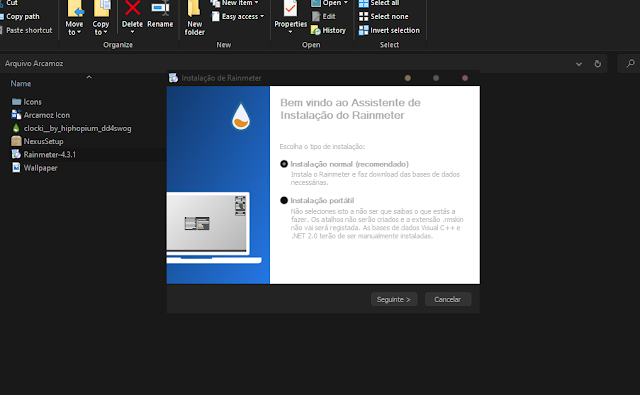Click the Move to icon

[x=75, y=9]
